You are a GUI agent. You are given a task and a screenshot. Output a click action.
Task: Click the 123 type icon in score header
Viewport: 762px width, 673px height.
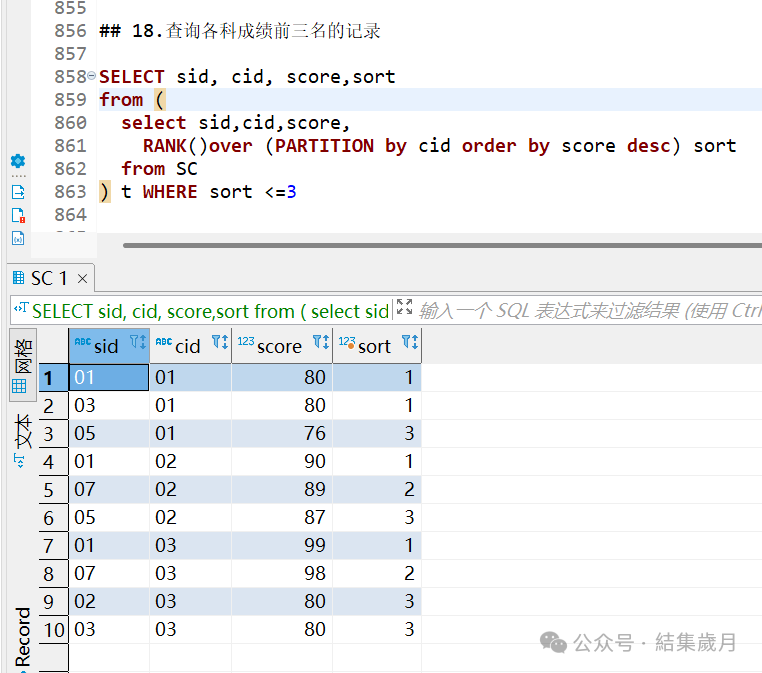[246, 342]
